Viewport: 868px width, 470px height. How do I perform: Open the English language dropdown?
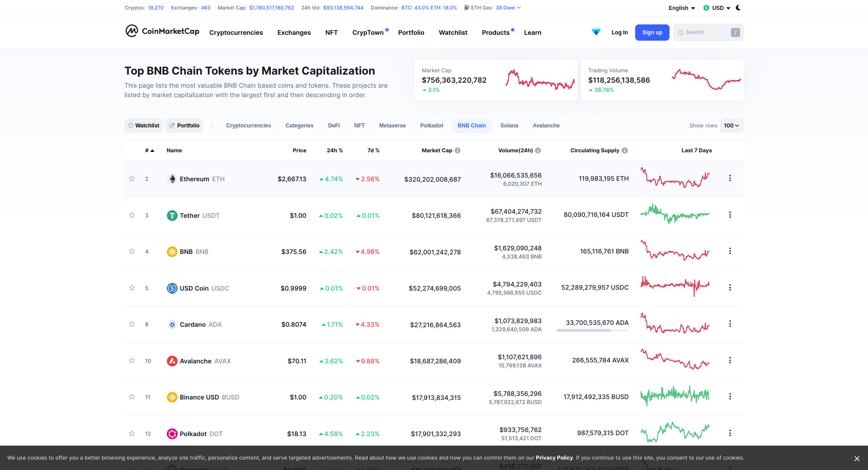coord(681,8)
